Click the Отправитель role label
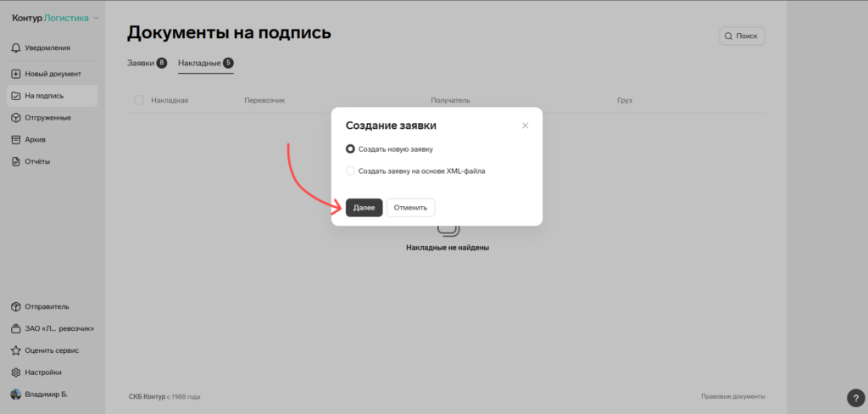The height and width of the screenshot is (414, 868). tap(47, 306)
